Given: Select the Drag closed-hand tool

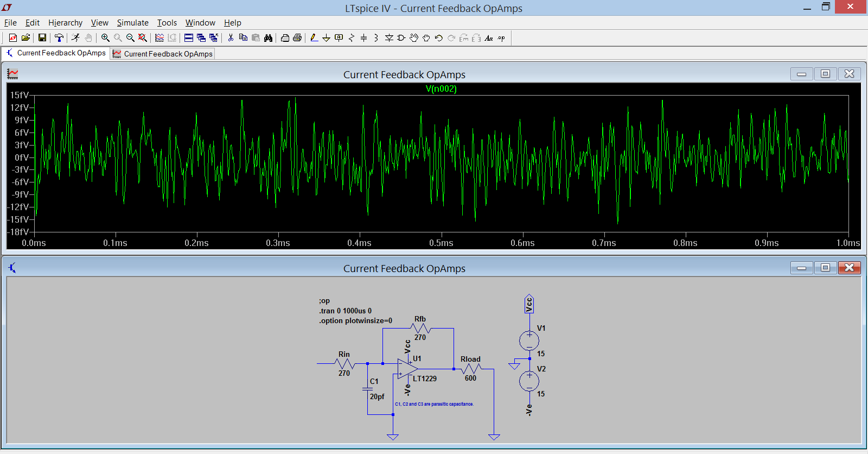Looking at the screenshot, I should click(x=426, y=38).
